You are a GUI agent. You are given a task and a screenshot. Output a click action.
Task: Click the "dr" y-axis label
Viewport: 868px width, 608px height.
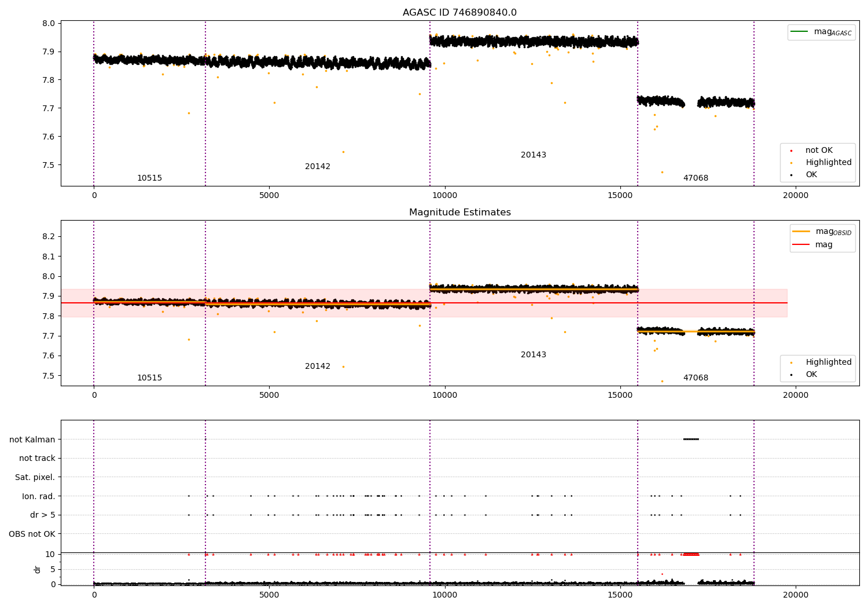tap(38, 569)
